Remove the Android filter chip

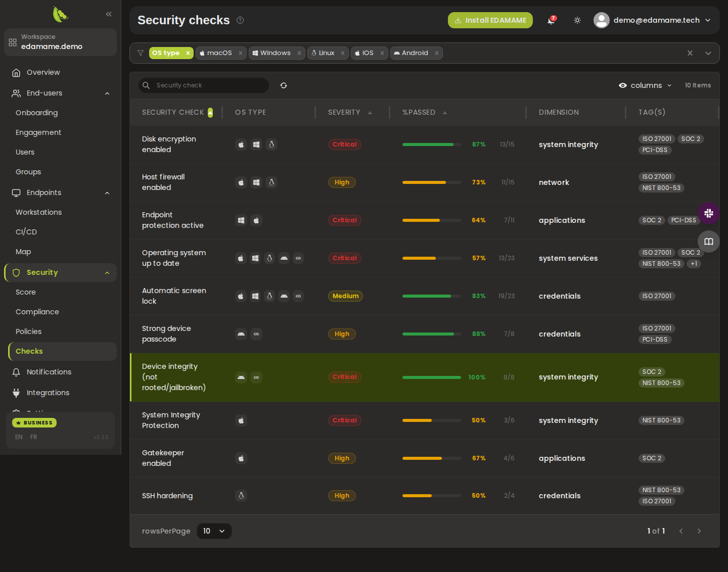[x=437, y=53]
